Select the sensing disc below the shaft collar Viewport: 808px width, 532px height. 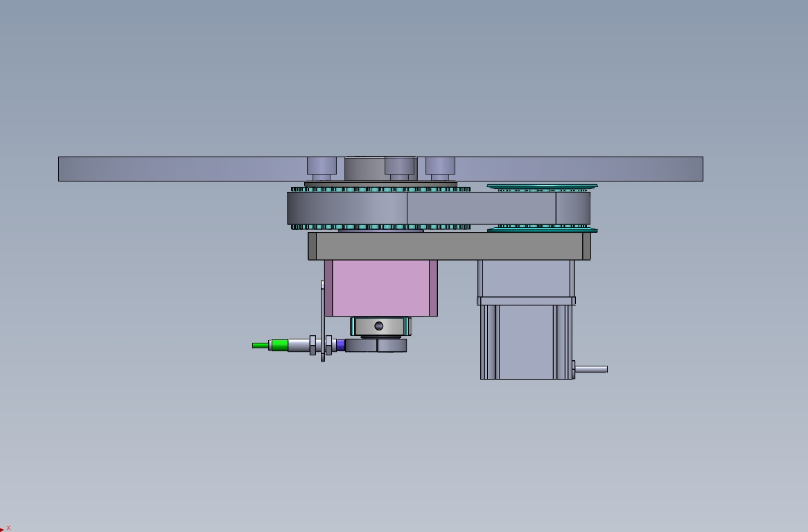click(x=376, y=346)
